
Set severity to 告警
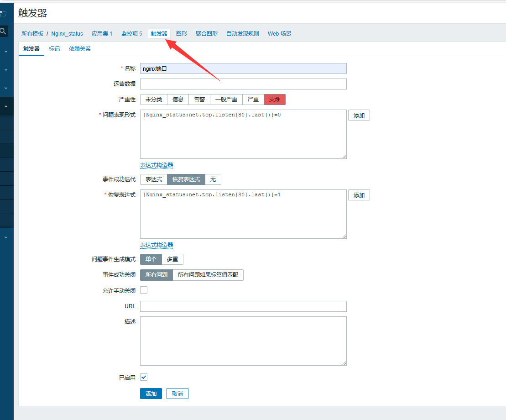pos(199,100)
